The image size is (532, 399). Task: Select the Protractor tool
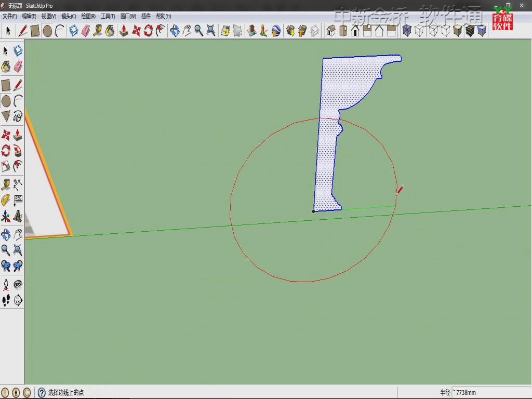(6, 200)
